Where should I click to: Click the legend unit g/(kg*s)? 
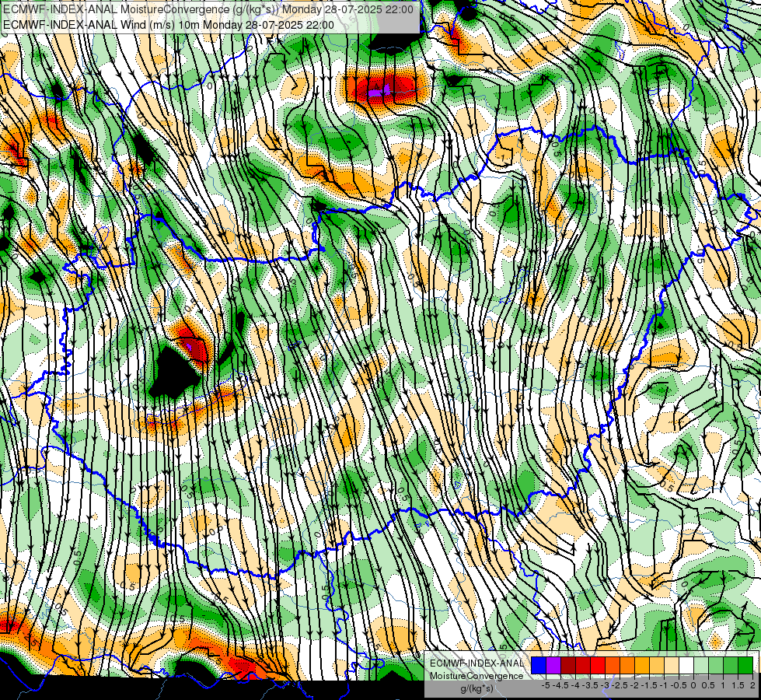pyautogui.click(x=476, y=688)
